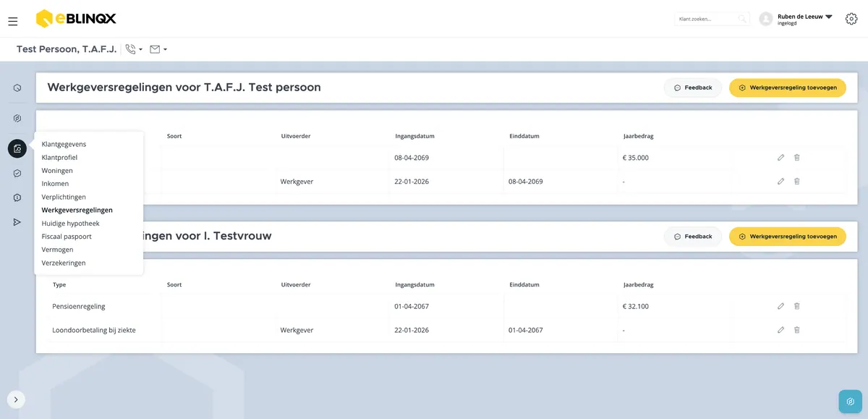The height and width of the screenshot is (419, 868).
Task: Click the paper-plane send sidebar icon
Action: point(17,222)
